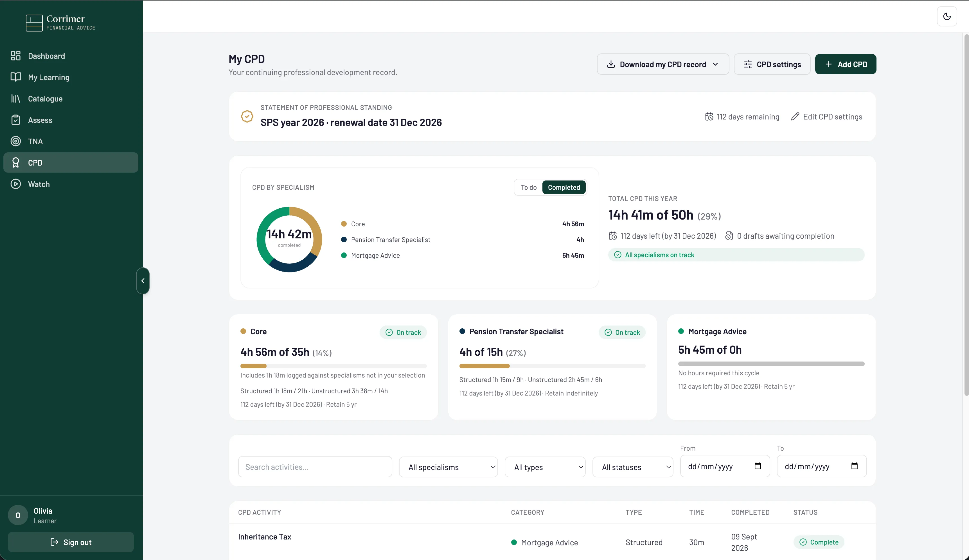
Task: Open All specialisms dropdown
Action: 448,467
